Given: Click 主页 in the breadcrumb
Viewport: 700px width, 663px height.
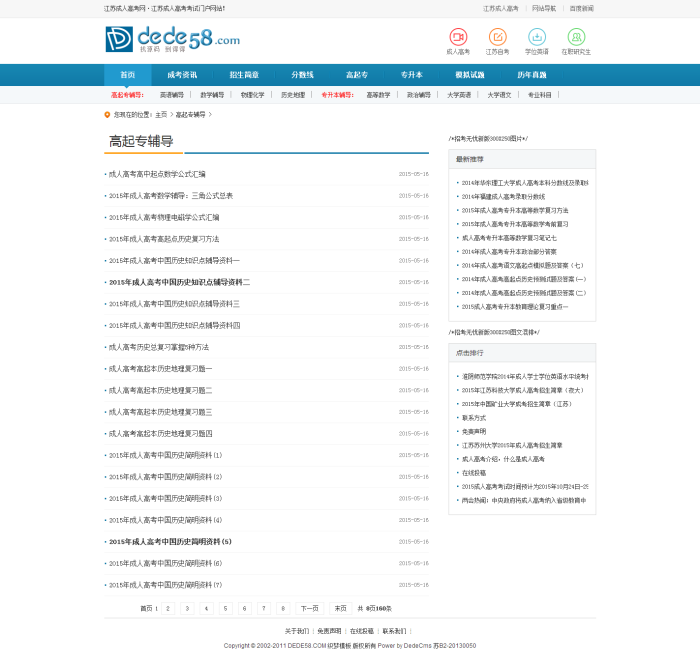Looking at the screenshot, I should pos(161,115).
